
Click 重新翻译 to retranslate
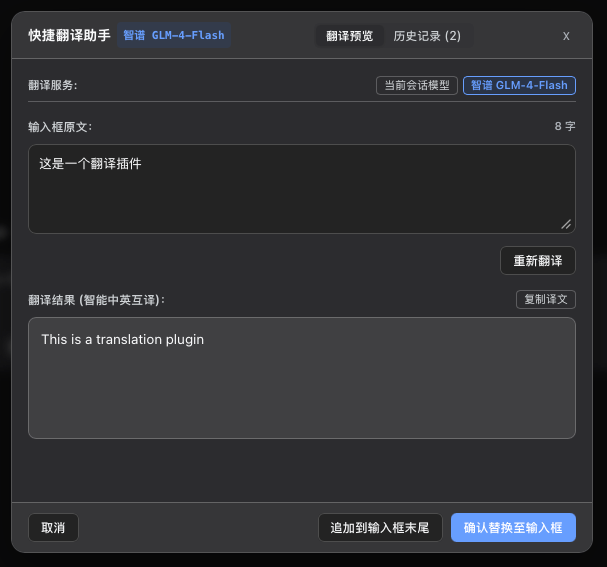click(x=538, y=260)
